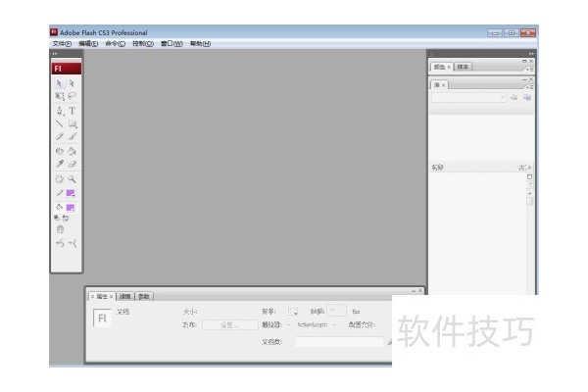Minimize the library panel
This screenshot has height=392, width=588.
tap(524, 79)
